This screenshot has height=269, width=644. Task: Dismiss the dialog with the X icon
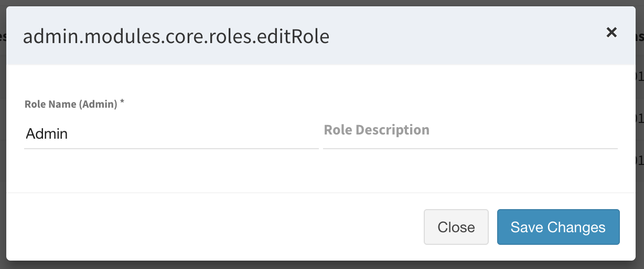pyautogui.click(x=611, y=33)
